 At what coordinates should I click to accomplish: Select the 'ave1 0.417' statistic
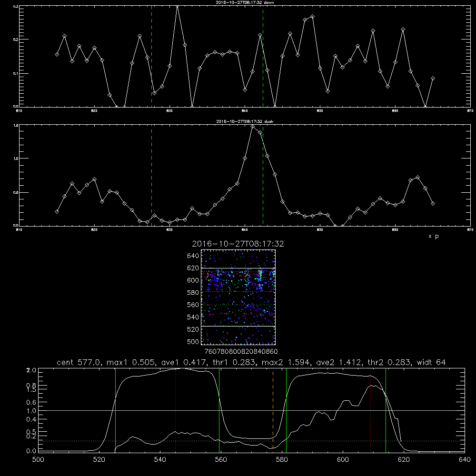[x=184, y=362]
